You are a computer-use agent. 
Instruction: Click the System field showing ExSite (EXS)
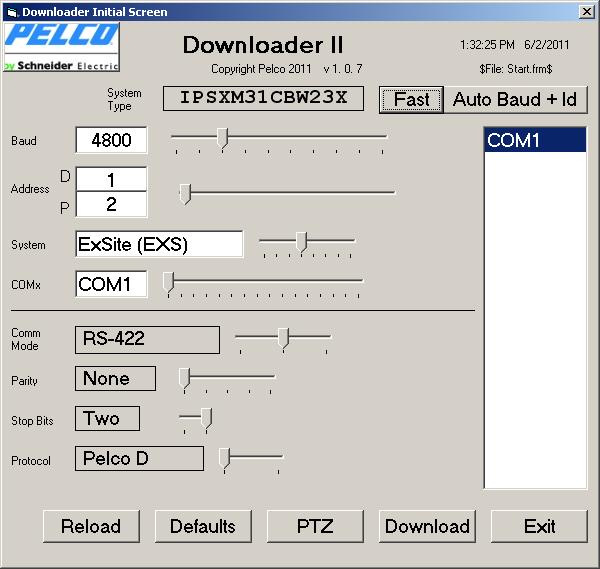point(159,244)
